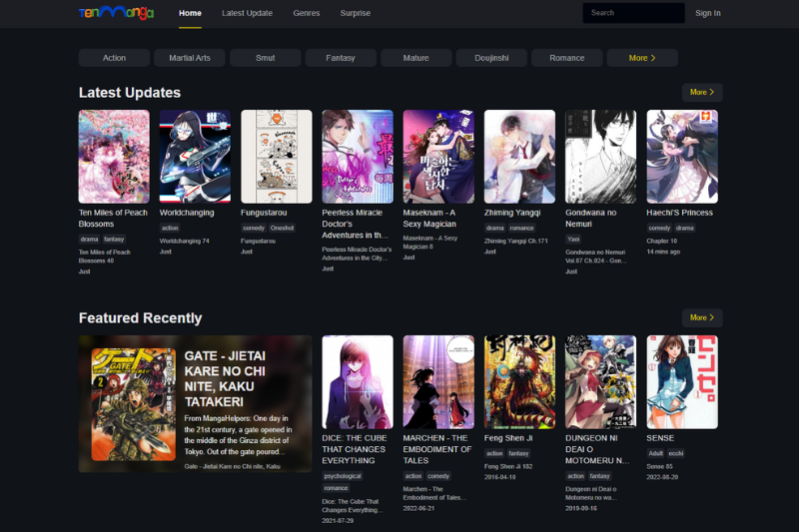
Task: Click SENSE title link
Action: pyautogui.click(x=660, y=438)
